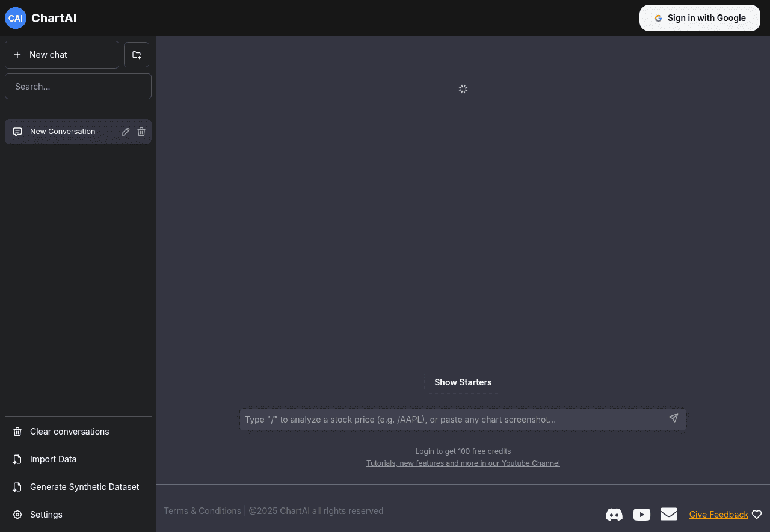Open the Youtube Channel tutorials link
770x532 pixels.
(463, 463)
